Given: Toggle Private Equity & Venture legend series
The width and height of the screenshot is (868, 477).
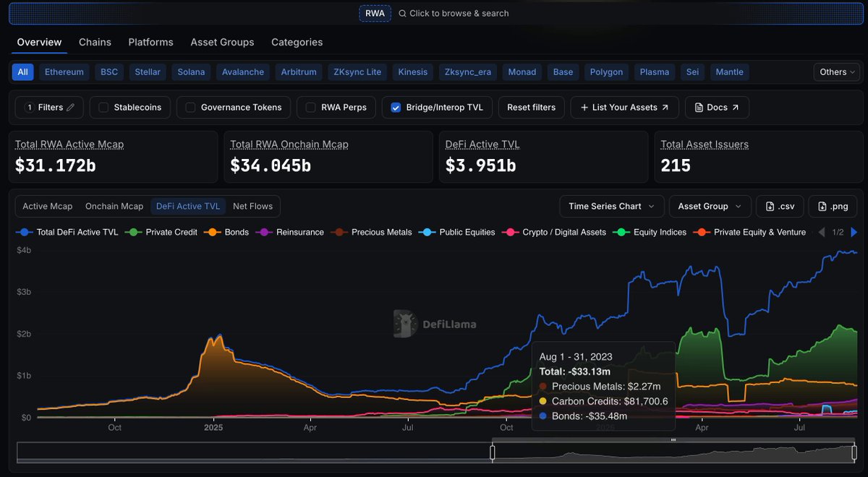Looking at the screenshot, I should [749, 232].
